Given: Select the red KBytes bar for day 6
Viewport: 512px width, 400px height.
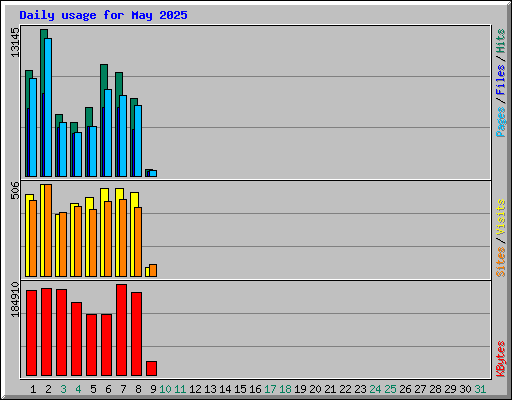Looking at the screenshot, I should coord(106,345).
